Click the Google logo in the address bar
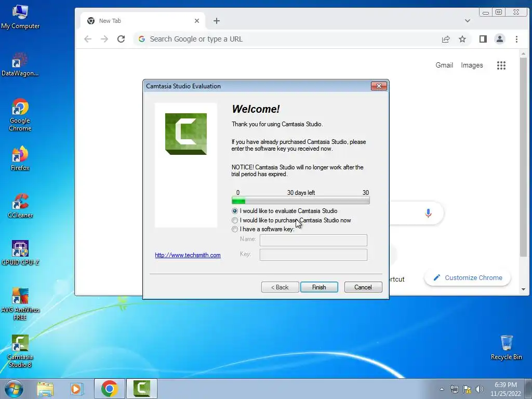 [142, 39]
